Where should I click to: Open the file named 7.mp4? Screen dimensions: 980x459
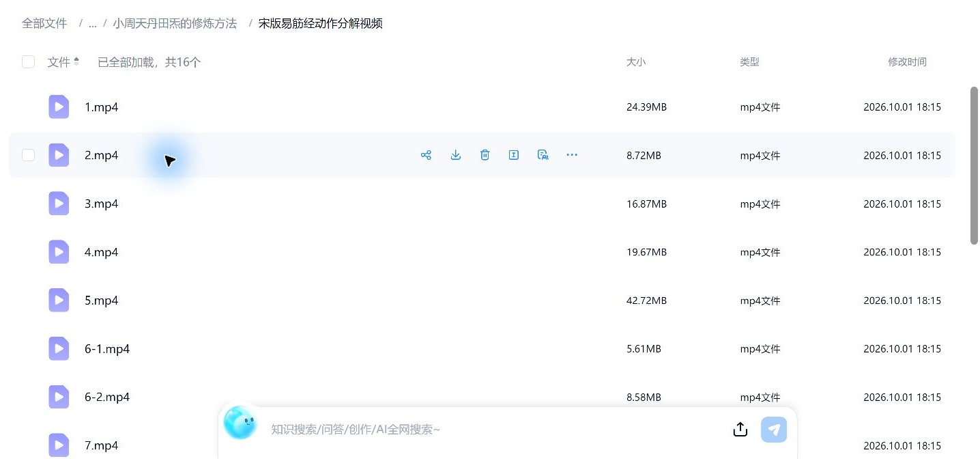(102, 445)
